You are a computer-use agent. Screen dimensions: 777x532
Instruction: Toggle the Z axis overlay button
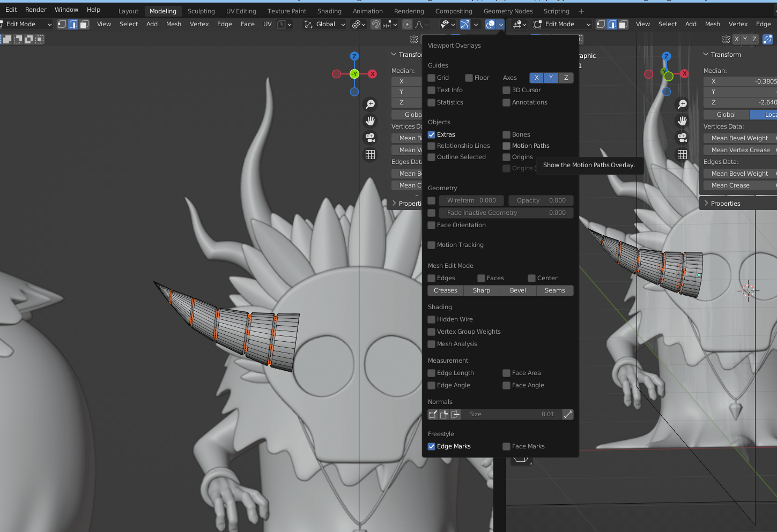click(566, 78)
